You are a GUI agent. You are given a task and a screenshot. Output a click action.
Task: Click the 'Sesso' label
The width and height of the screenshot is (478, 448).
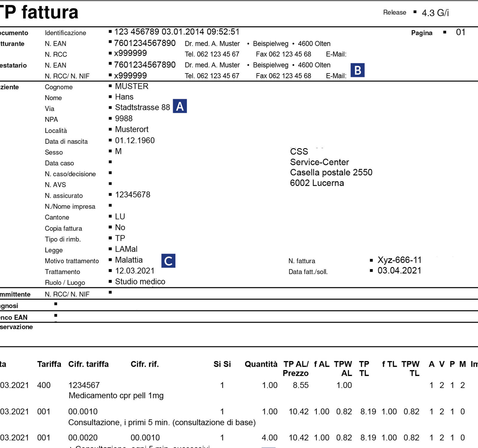pyautogui.click(x=54, y=152)
